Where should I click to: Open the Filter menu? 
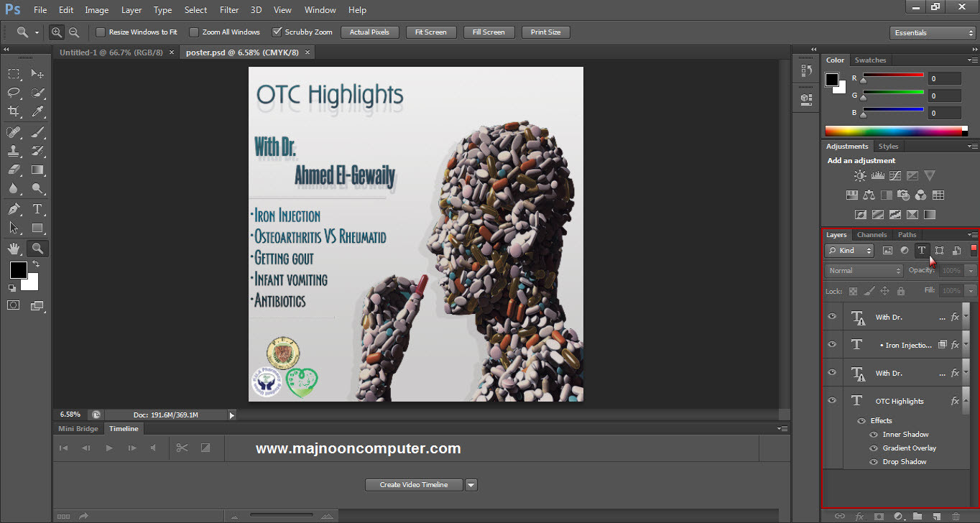click(x=229, y=10)
